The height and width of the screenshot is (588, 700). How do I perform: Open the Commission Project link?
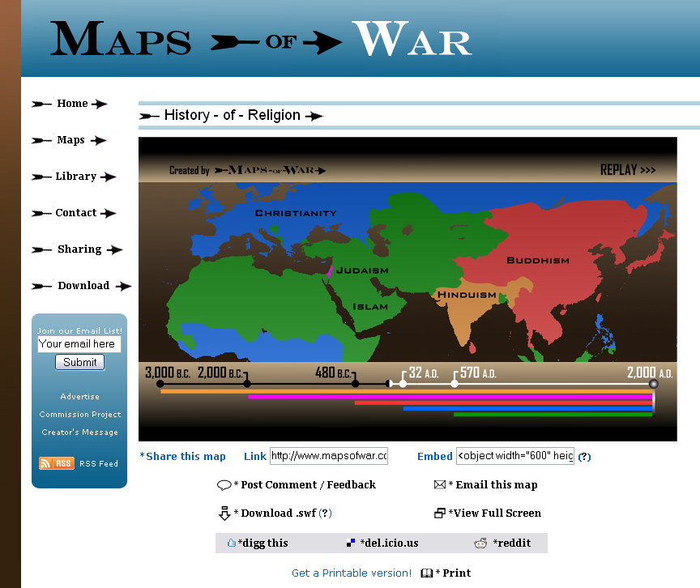click(79, 415)
